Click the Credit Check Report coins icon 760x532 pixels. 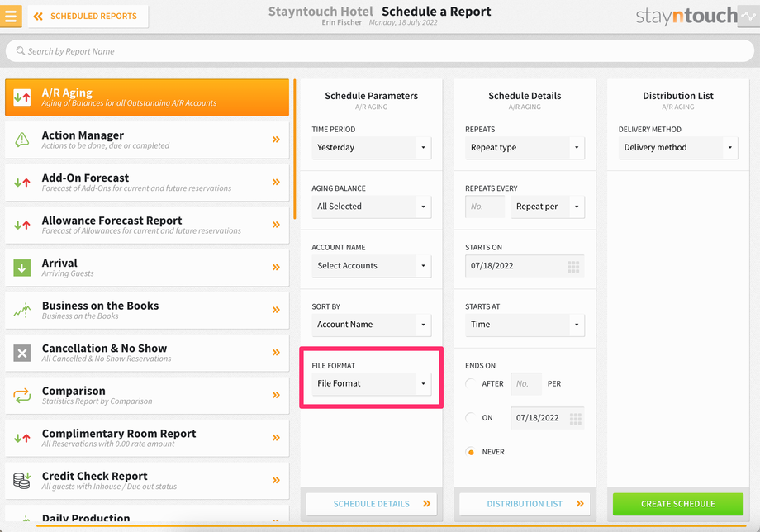pos(21,480)
